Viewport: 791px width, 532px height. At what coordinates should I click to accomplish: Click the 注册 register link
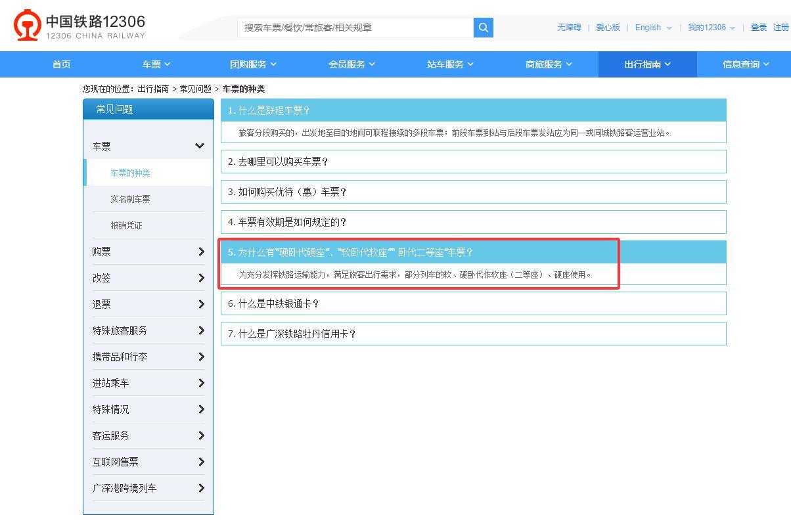point(781,28)
